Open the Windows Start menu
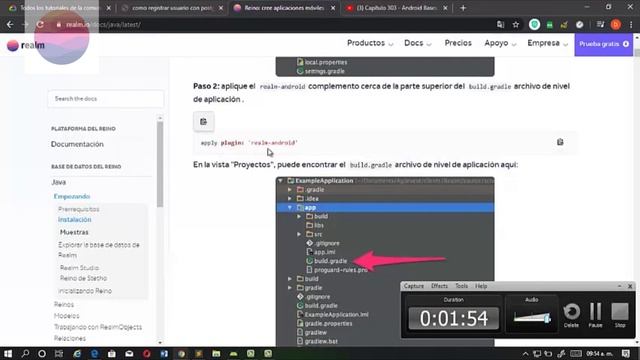This screenshot has height=360, width=640. click(8, 353)
